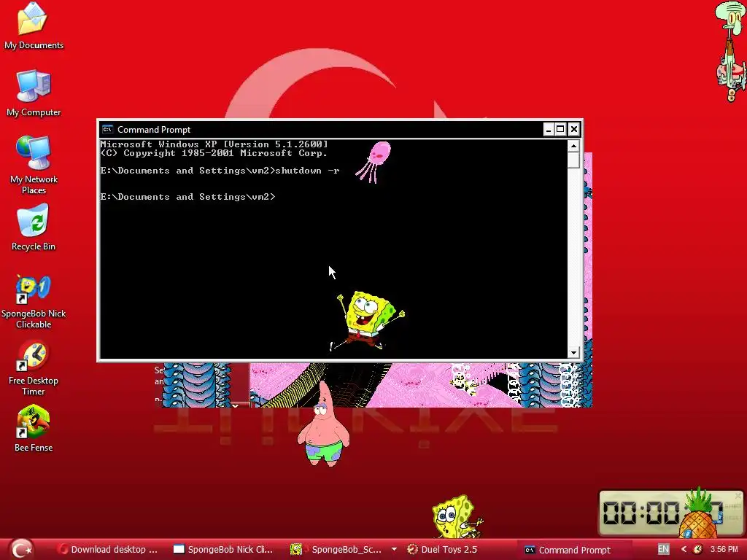This screenshot has height=560, width=747.
Task: Expand the dropdown arrow beside SpongeBob_Sc... taskbar group
Action: pos(394,549)
